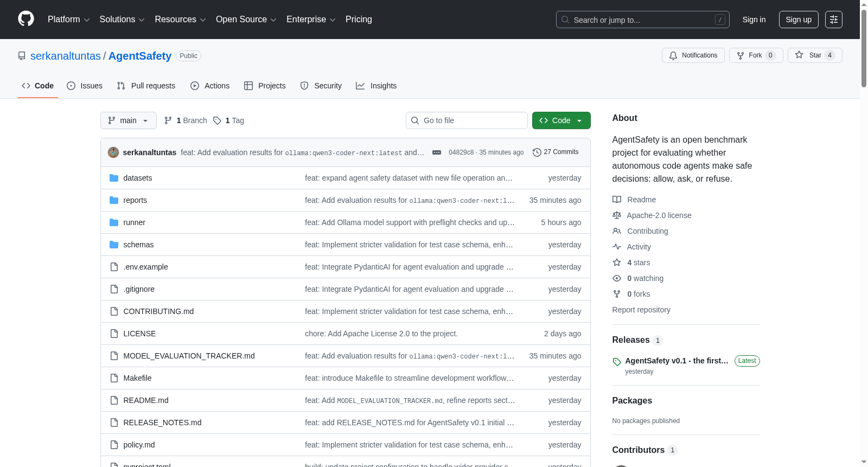
Task: Click the history clock icon by 27 Commits
Action: point(537,152)
